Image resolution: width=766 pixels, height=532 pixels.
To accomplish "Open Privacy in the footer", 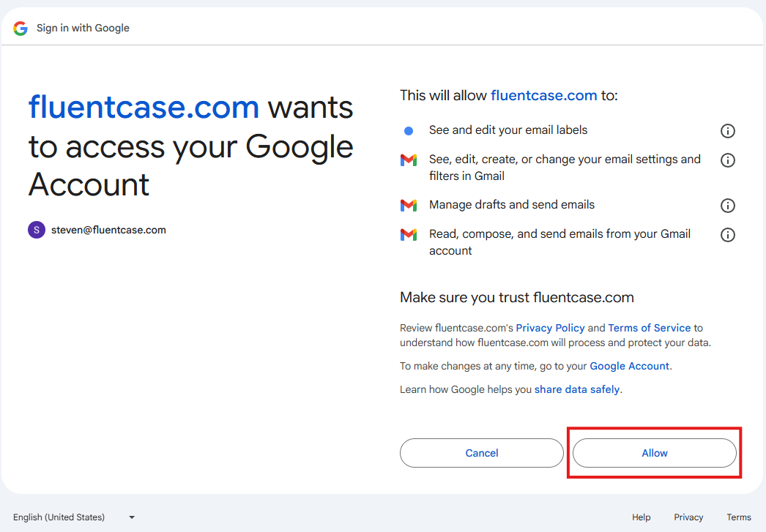I will 688,517.
